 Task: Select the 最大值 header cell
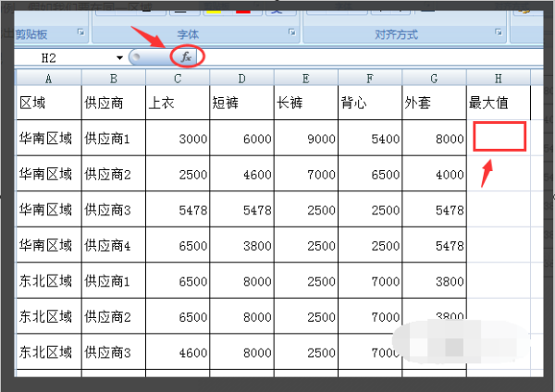pos(499,103)
